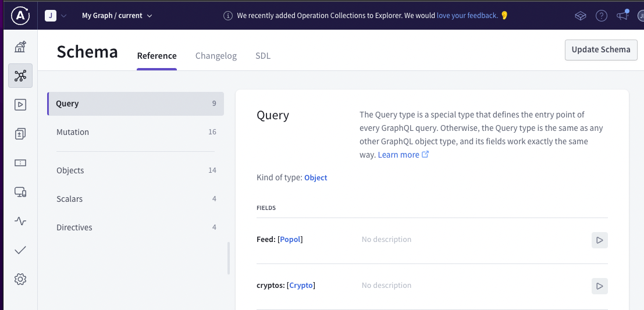Click the Query heading in details panel
The width and height of the screenshot is (644, 310).
coord(273,115)
